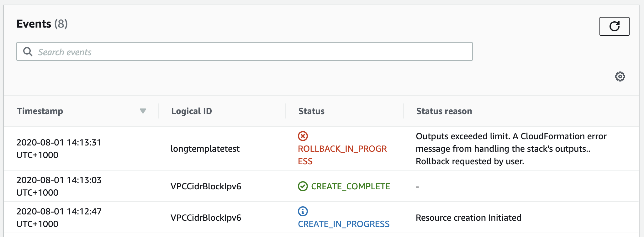This screenshot has width=644, height=237.
Task: Select VPCCidrBlockIpv6 in the CREATE_COMPLETE row
Action: (x=206, y=186)
